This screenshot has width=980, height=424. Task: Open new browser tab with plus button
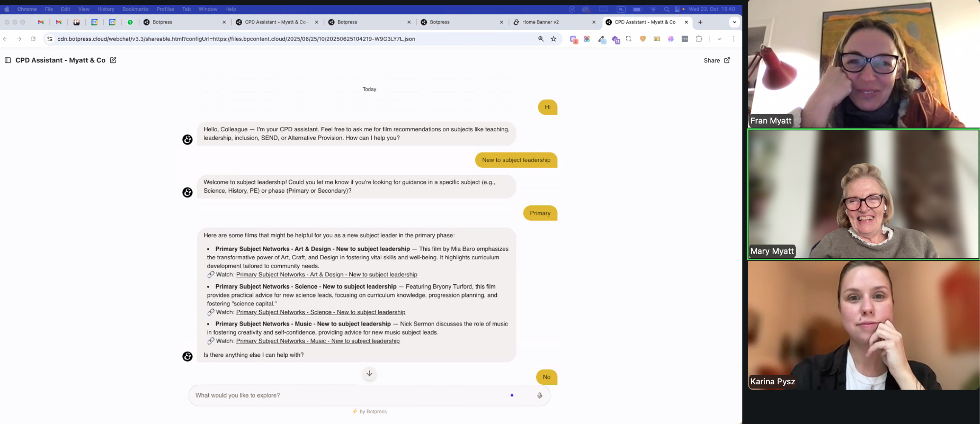700,22
